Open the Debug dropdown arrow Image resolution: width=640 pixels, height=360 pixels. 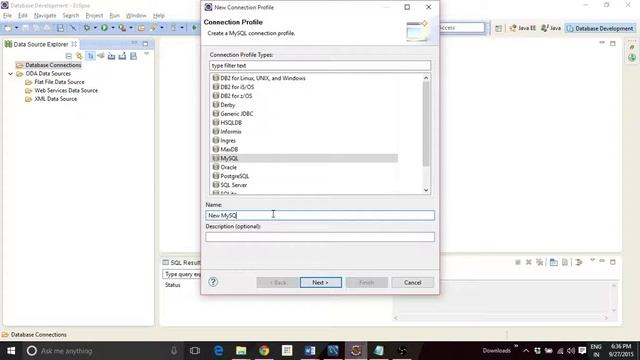coord(95,28)
